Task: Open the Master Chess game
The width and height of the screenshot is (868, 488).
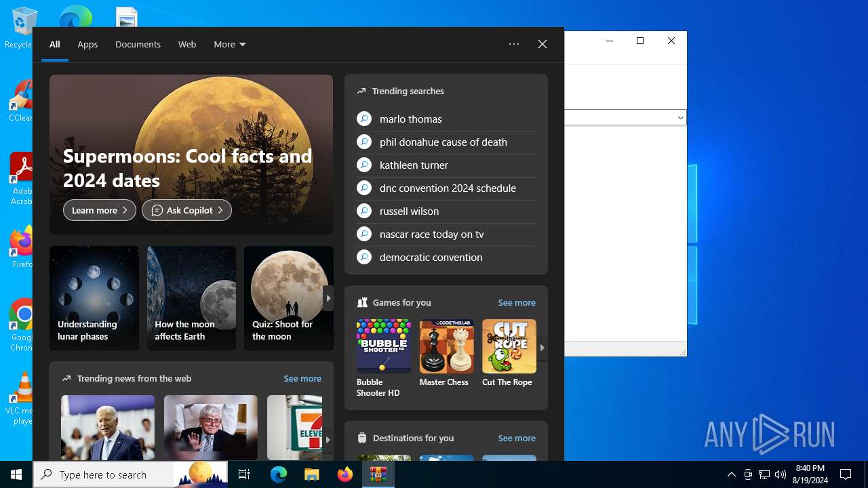Action: pos(446,353)
